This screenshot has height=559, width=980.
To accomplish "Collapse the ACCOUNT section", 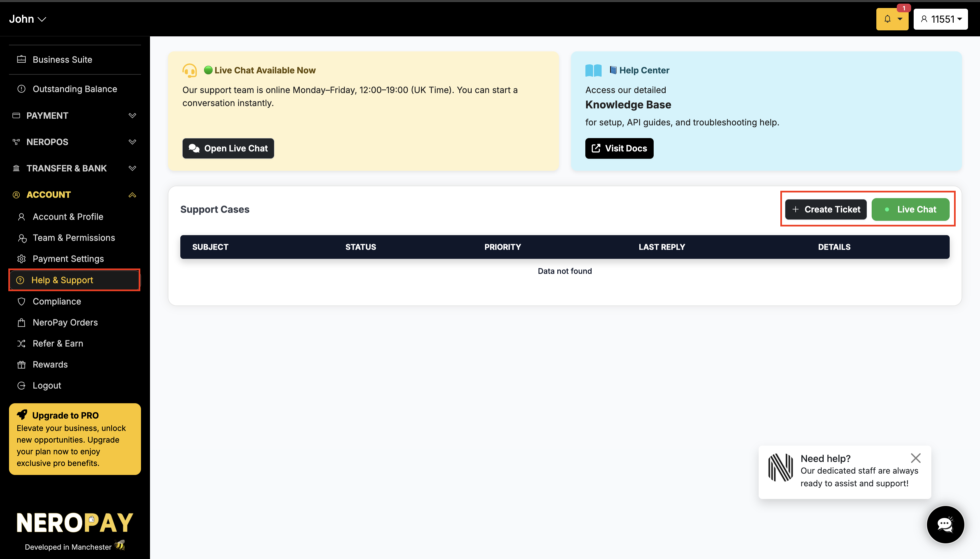I will [132, 195].
